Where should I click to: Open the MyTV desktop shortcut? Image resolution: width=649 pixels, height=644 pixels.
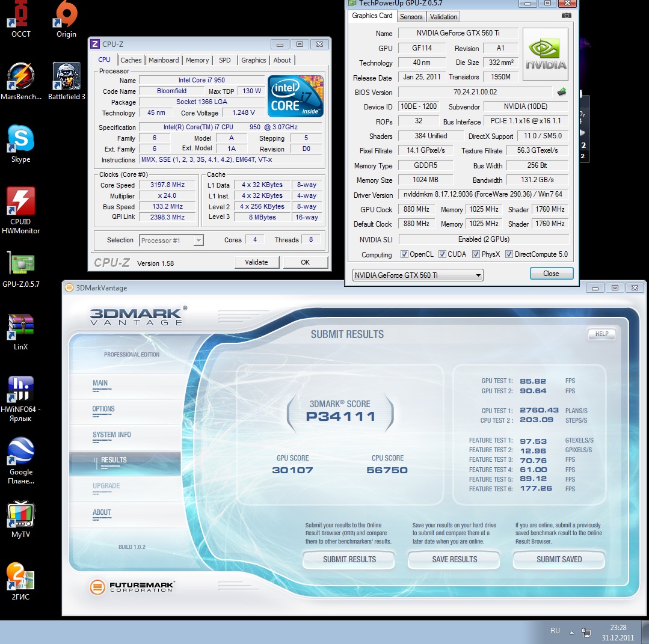coord(20,520)
